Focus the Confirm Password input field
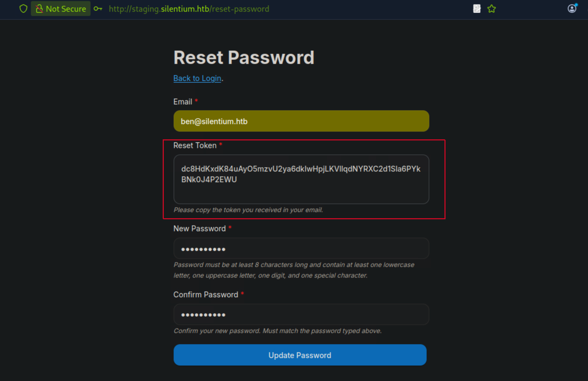588x381 pixels. [301, 315]
